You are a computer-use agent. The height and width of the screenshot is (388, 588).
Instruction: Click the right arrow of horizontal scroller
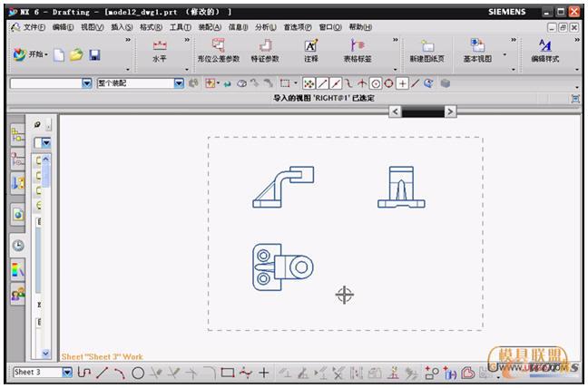pyautogui.click(x=450, y=112)
